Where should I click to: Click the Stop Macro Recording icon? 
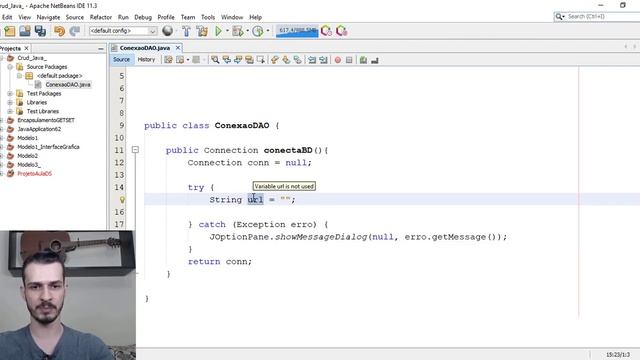(349, 60)
